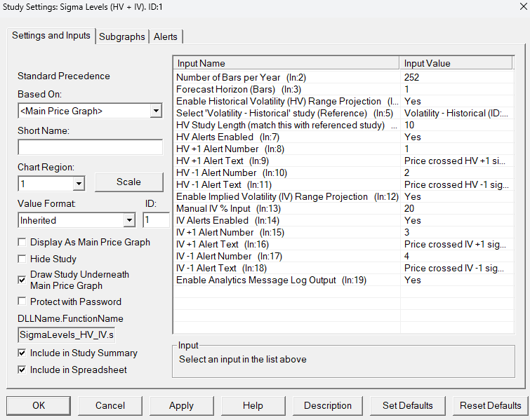The width and height of the screenshot is (530, 420).
Task: Click the Volatility - Historical (ID:... value
Action: (456, 113)
